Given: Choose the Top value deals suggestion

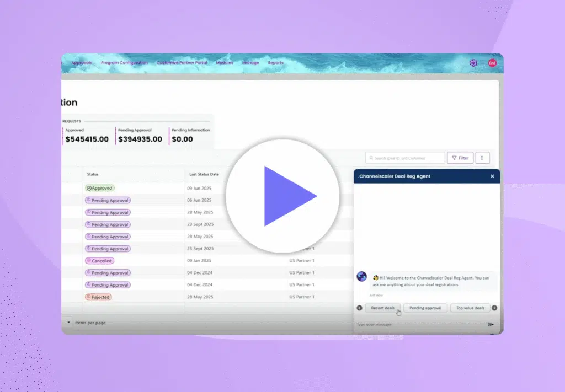Looking at the screenshot, I should [470, 308].
